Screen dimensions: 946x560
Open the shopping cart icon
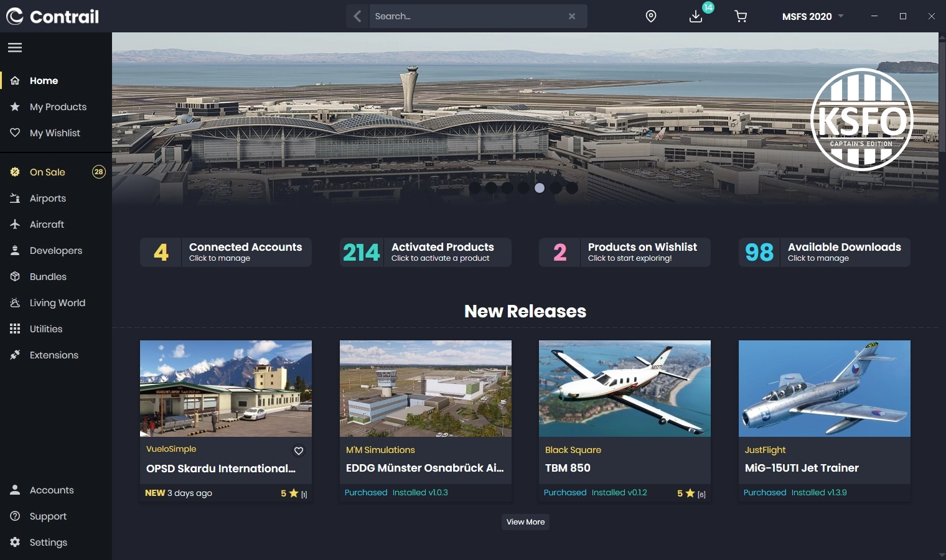(741, 16)
